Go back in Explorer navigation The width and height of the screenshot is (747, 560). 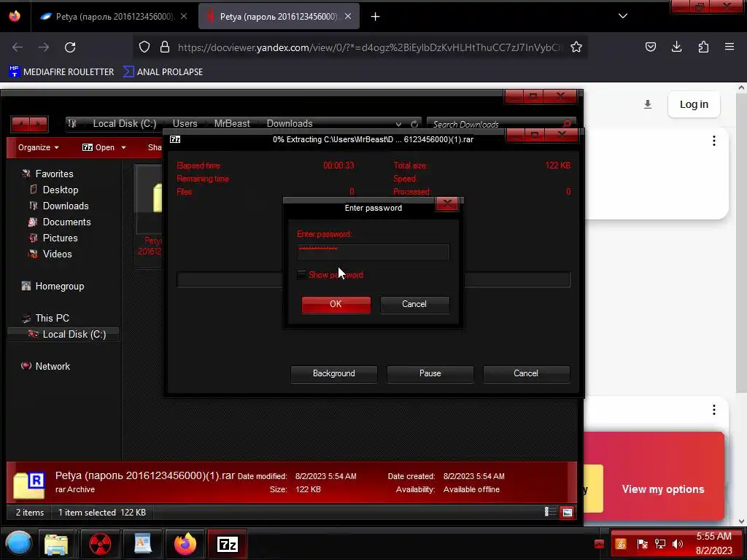pos(20,124)
